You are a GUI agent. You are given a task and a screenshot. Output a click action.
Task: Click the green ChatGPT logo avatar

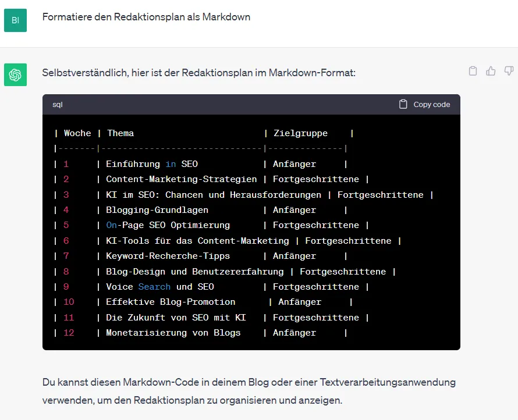coord(15,74)
